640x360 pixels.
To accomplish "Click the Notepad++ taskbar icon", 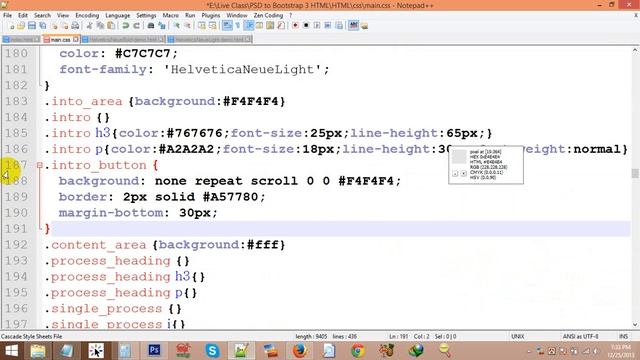I will pyautogui.click(x=241, y=351).
